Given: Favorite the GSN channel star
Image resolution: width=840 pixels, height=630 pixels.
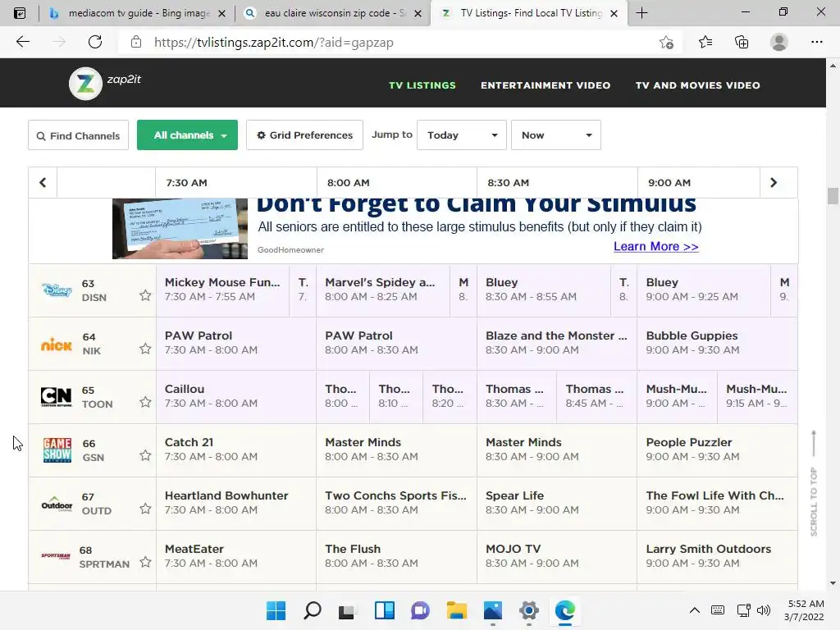Looking at the screenshot, I should (145, 455).
